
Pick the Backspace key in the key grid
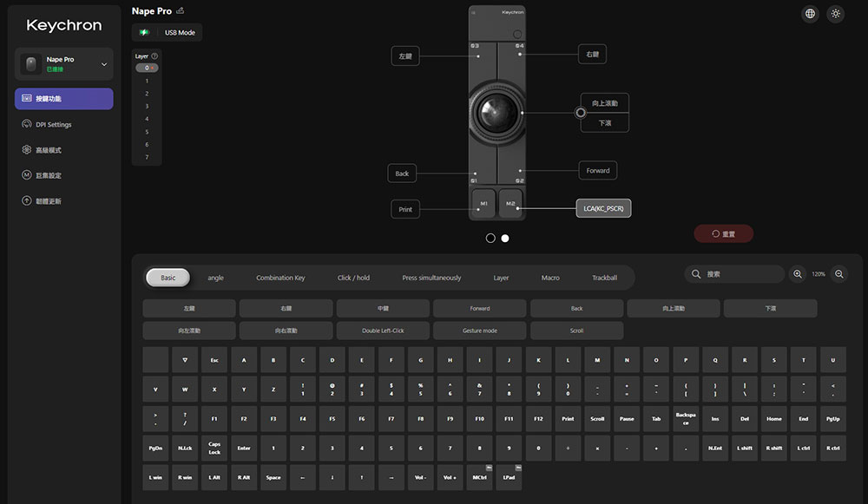pos(686,419)
